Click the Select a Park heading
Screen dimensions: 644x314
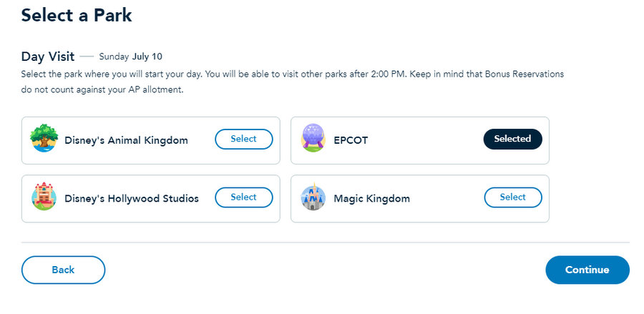click(77, 14)
